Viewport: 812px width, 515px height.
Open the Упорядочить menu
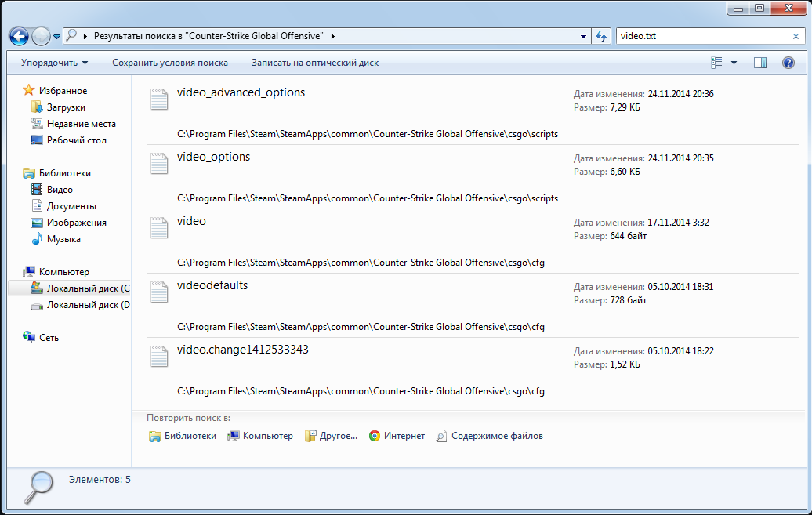(54, 63)
